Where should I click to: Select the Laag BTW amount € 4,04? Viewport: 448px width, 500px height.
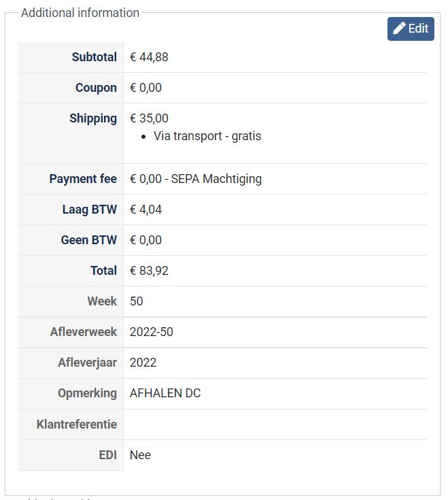tap(145, 210)
